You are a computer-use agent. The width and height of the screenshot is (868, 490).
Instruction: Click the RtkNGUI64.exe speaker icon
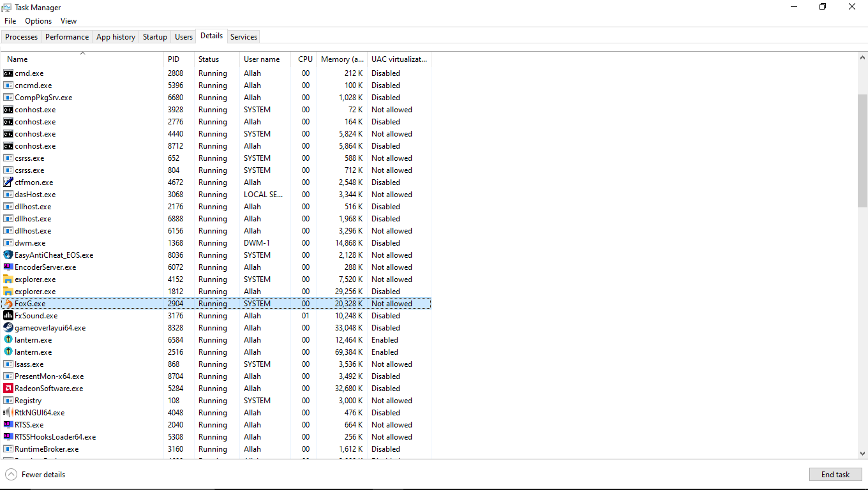8,413
